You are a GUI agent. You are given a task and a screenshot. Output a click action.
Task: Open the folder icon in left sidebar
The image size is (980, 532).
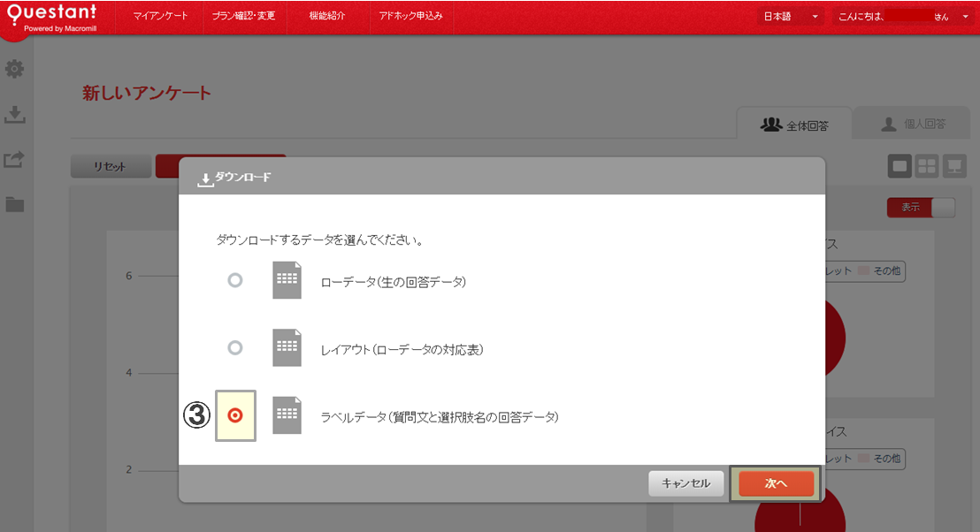[15, 204]
